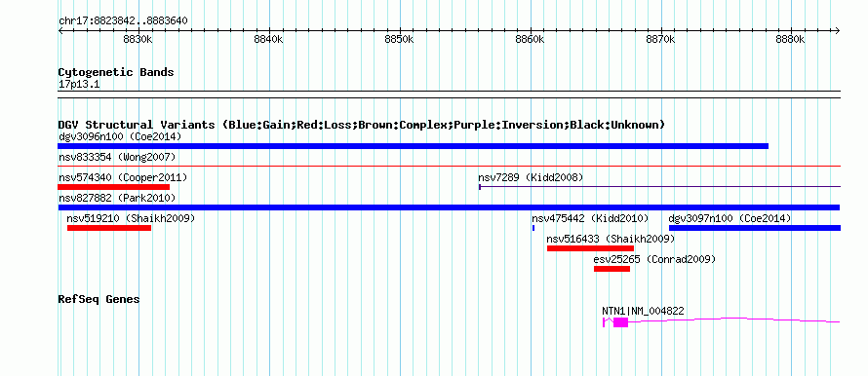868x376 pixels.
Task: Select the RefSeq Genes track title
Action: [99, 299]
